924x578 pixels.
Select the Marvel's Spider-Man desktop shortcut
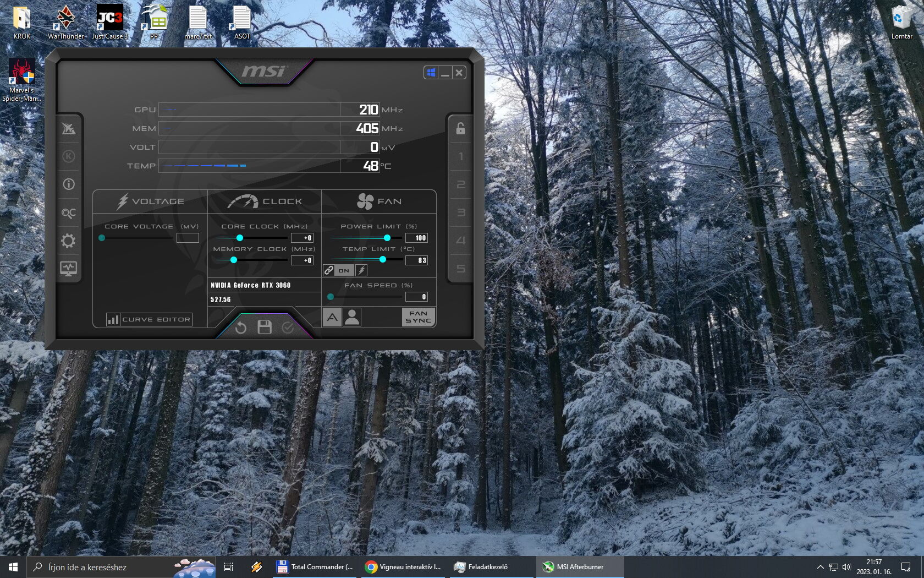tap(22, 80)
